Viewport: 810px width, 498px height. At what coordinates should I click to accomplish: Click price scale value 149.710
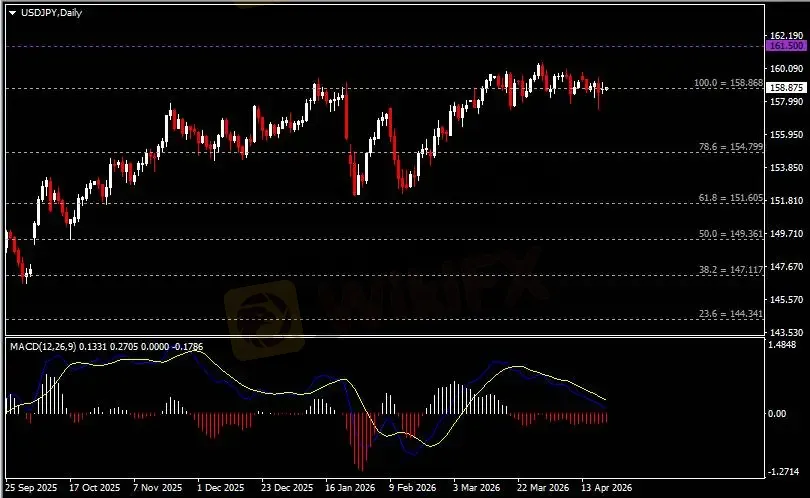coord(786,234)
